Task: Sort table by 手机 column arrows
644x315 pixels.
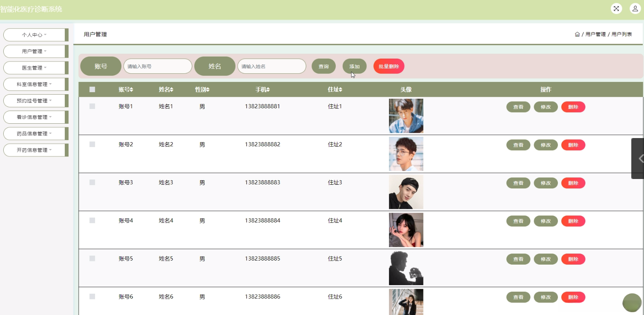Action: (x=268, y=90)
